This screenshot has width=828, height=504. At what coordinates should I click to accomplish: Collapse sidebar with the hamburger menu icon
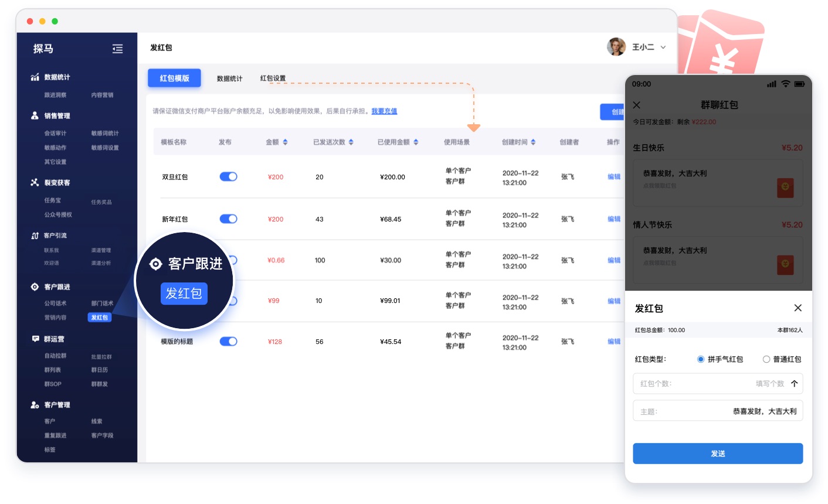(x=117, y=49)
